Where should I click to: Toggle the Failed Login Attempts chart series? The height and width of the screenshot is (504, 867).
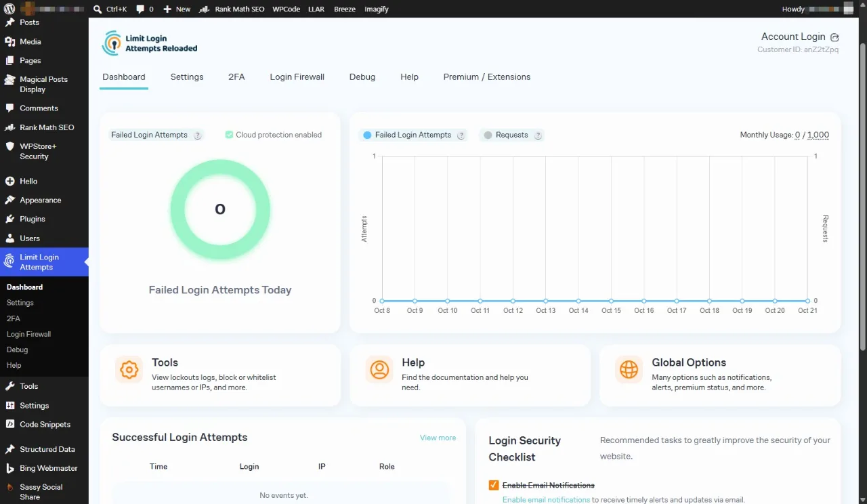point(406,135)
